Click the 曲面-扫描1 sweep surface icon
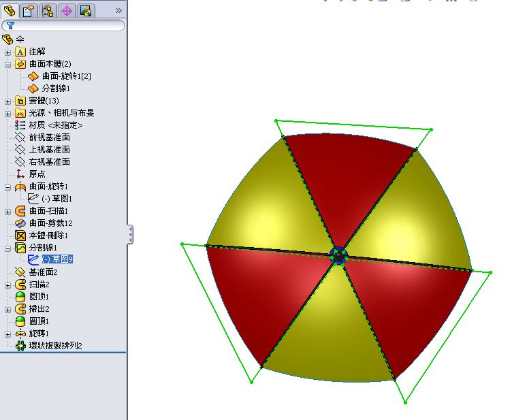 pos(20,211)
